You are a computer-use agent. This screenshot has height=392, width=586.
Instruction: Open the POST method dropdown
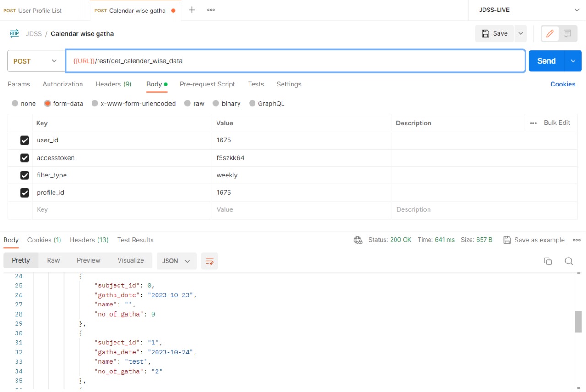click(36, 61)
